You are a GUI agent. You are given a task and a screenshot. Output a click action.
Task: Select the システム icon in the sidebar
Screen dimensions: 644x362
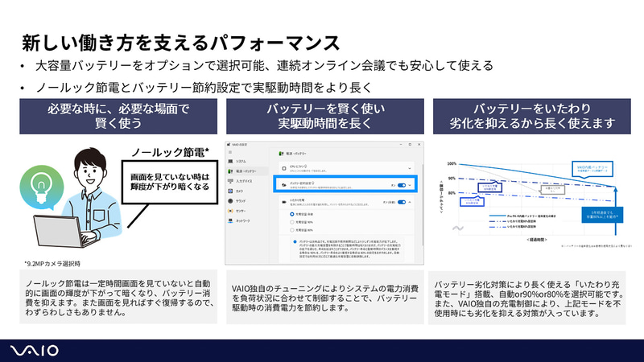pyautogui.click(x=230, y=162)
